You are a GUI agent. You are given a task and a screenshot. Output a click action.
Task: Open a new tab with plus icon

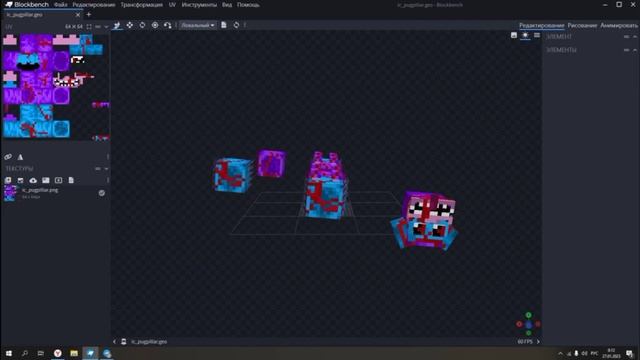[x=89, y=15]
